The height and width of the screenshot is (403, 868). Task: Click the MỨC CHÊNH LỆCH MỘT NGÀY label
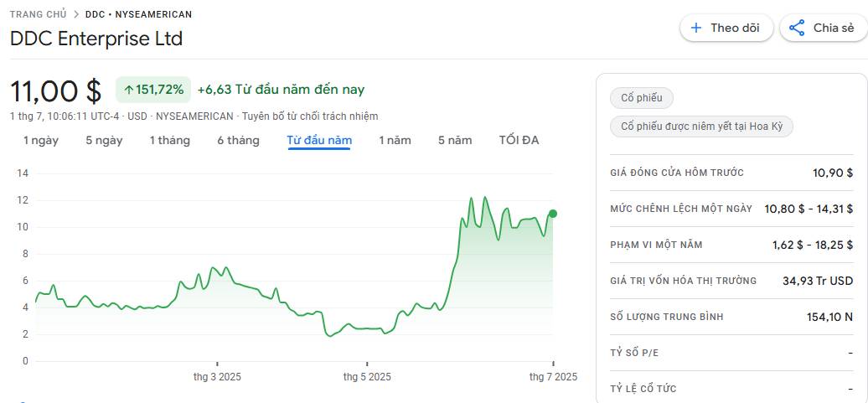point(681,209)
